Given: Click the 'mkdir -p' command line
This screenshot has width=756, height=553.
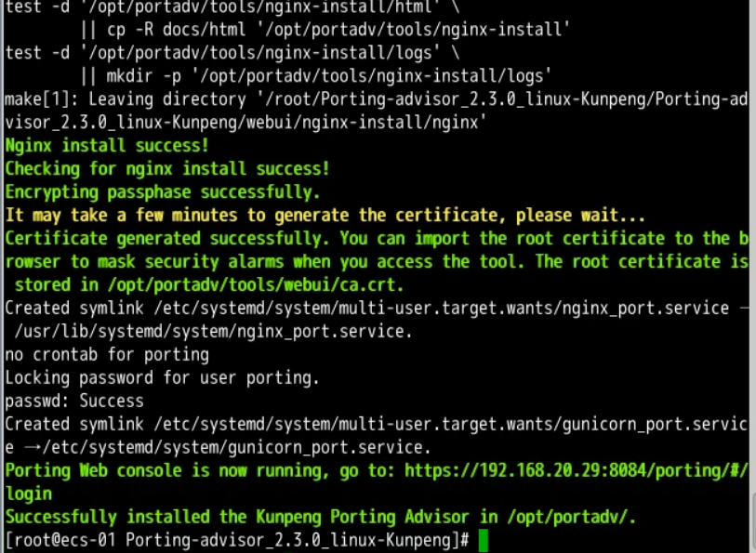Looking at the screenshot, I should pos(315,76).
